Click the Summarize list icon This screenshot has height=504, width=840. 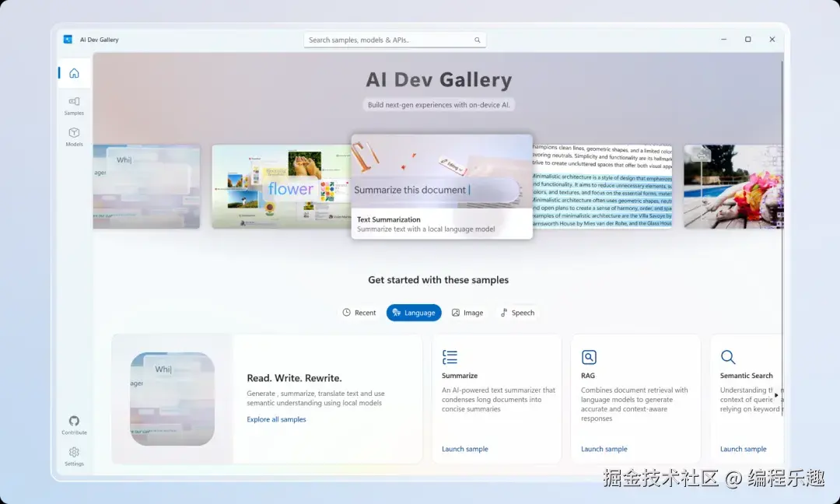450,357
